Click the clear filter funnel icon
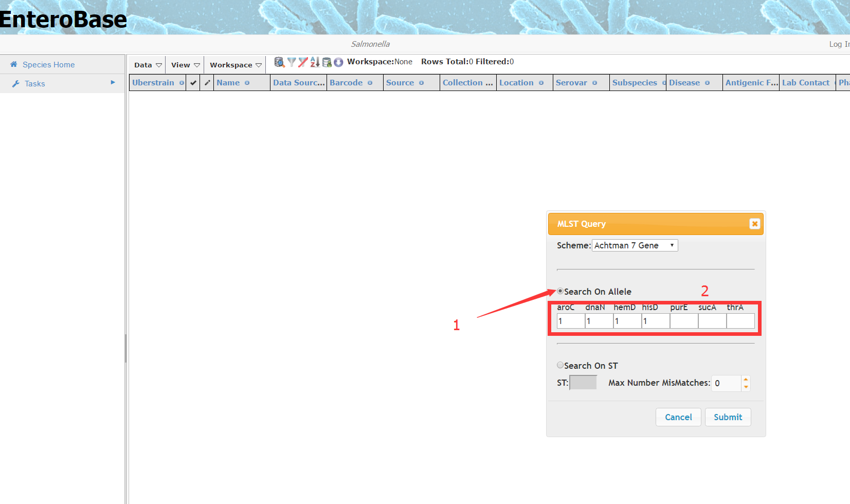 tap(303, 62)
